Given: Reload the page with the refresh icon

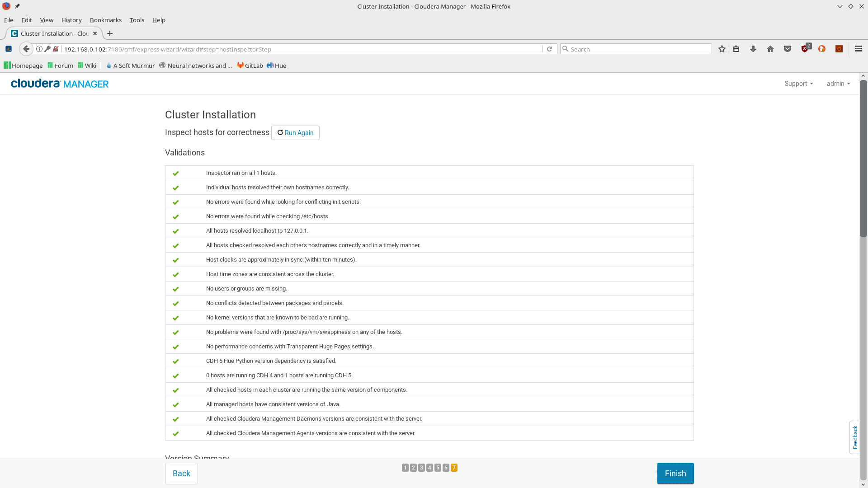Looking at the screenshot, I should pyautogui.click(x=549, y=49).
